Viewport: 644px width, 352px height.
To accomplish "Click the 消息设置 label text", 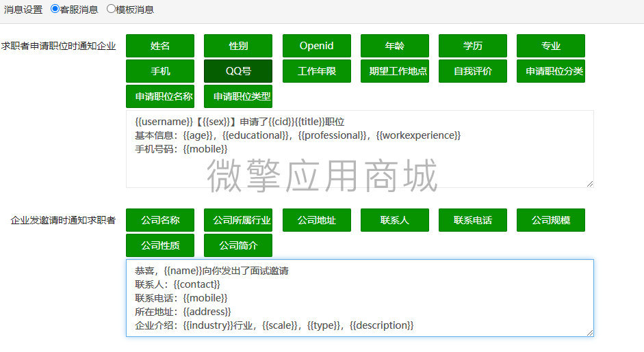I will 23,10.
